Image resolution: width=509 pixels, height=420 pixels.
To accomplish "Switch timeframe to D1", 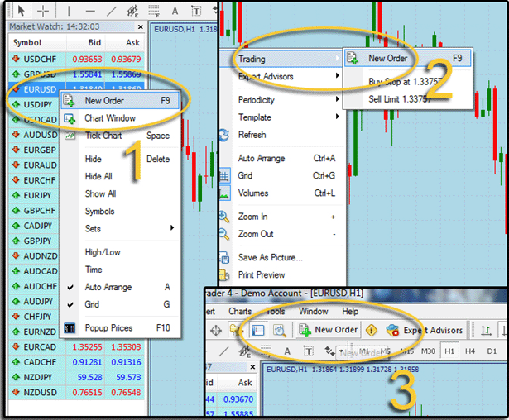I will coord(492,351).
